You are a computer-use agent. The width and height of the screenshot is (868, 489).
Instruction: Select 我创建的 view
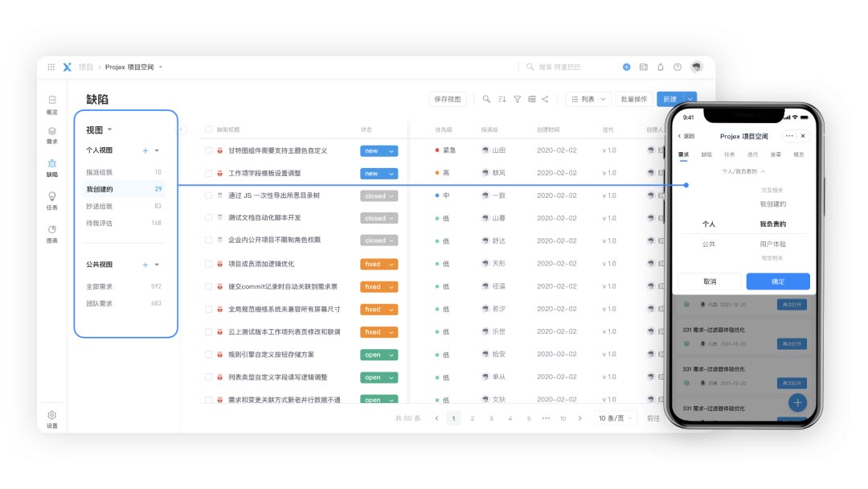pos(124,189)
